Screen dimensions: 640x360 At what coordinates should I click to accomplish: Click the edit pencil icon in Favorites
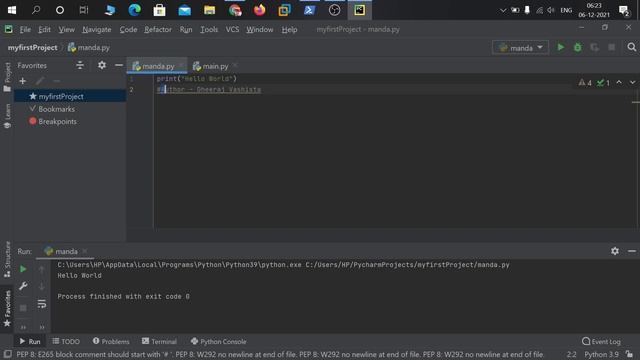[x=40, y=81]
